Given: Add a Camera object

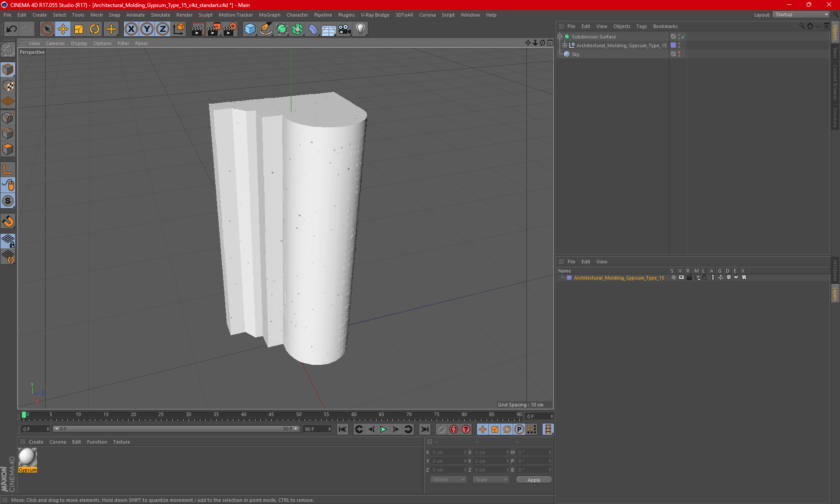Looking at the screenshot, I should 344,29.
